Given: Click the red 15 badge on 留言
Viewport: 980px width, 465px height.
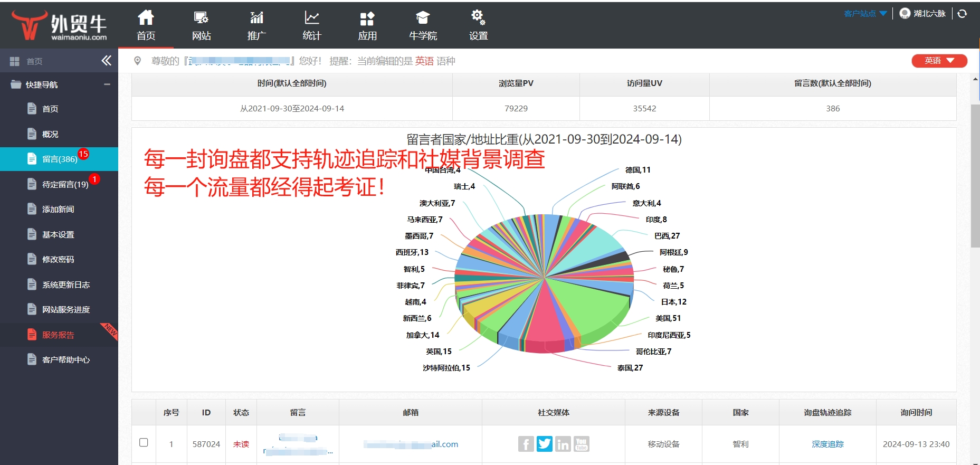Looking at the screenshot, I should click(x=83, y=154).
